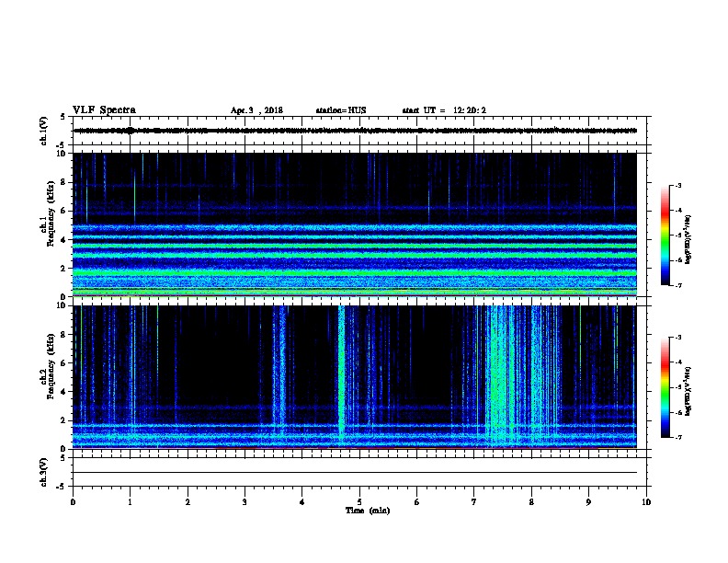Click the "10" tick on the time axis

point(646,502)
